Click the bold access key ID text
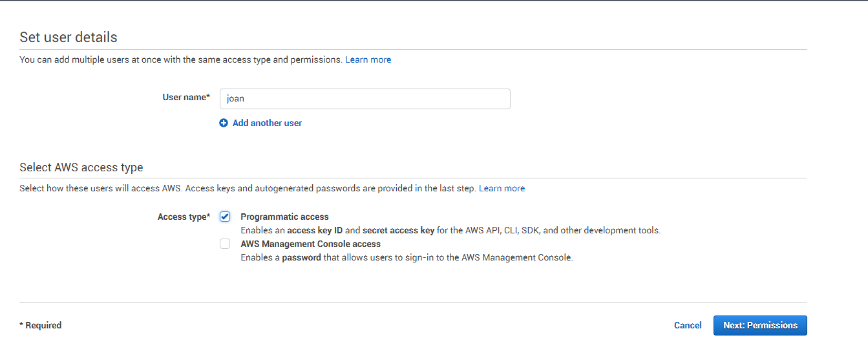 pyautogui.click(x=315, y=230)
